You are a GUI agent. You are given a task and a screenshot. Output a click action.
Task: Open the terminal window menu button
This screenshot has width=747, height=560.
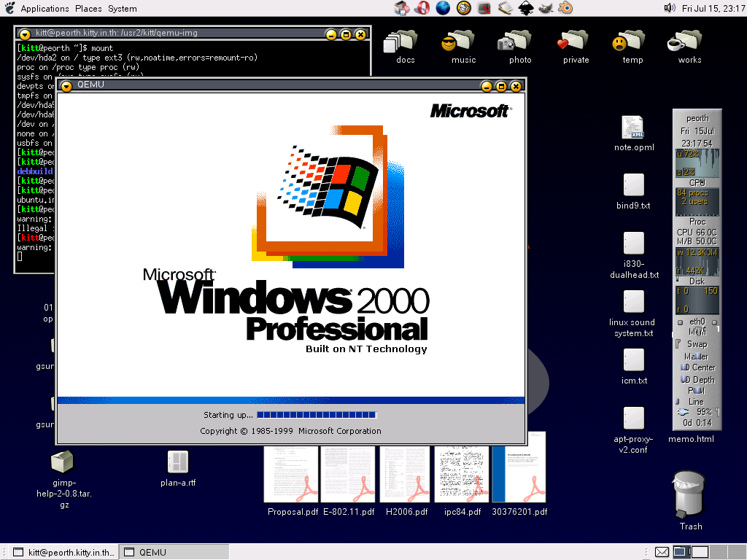[x=25, y=34]
